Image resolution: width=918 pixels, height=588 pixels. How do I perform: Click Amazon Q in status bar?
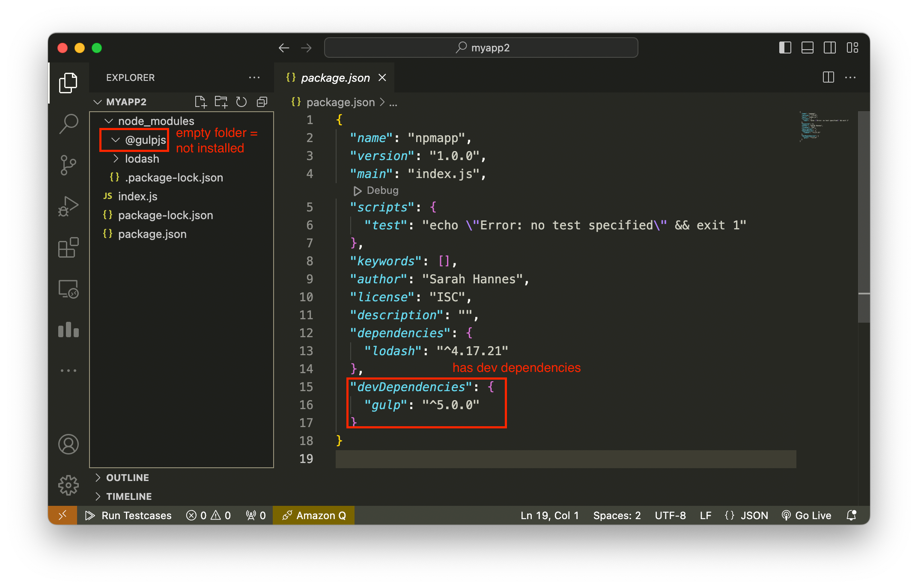[314, 515]
